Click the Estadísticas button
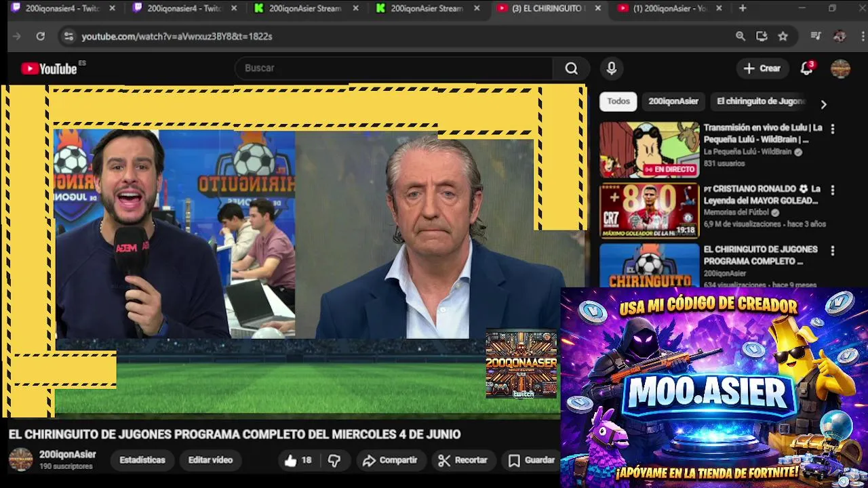This screenshot has width=868, height=488. 142,460
